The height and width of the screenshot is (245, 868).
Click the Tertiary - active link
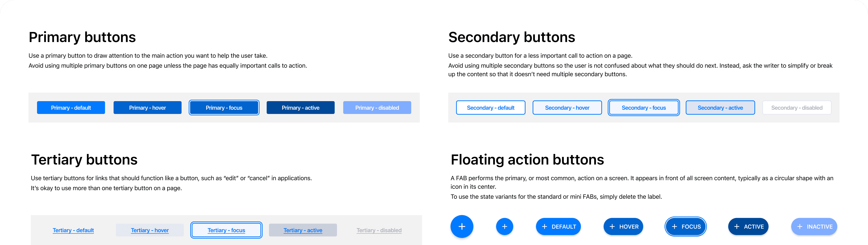(303, 230)
